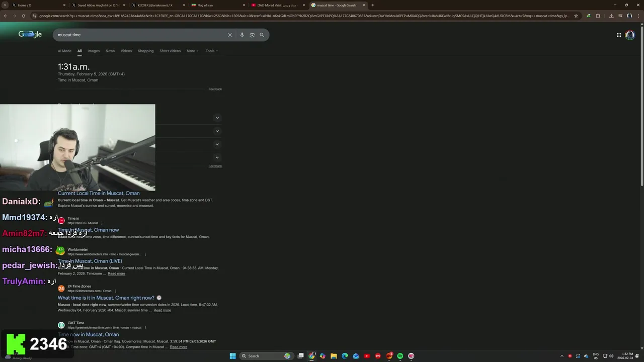
Task: Click the magnifier search button in Google
Action: (x=262, y=35)
